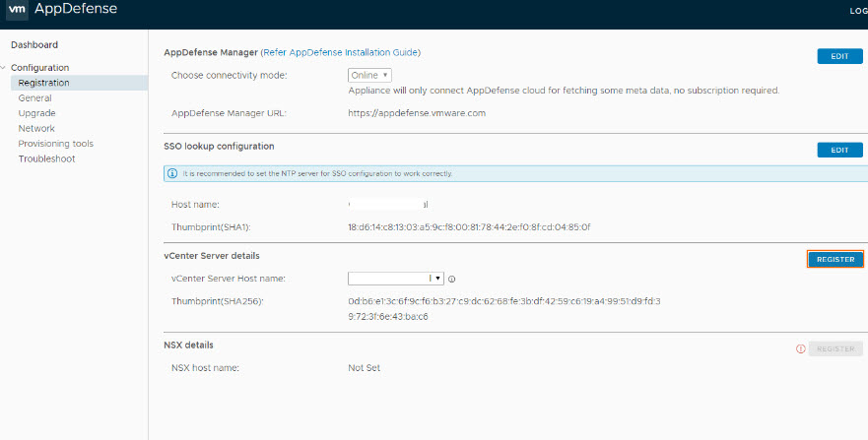
Task: Click the Log out link in header
Action: 857,11
